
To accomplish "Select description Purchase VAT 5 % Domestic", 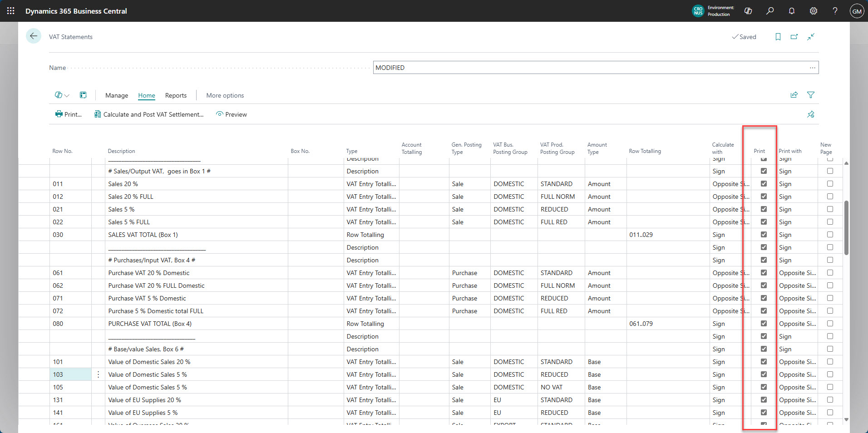I will click(x=147, y=298).
